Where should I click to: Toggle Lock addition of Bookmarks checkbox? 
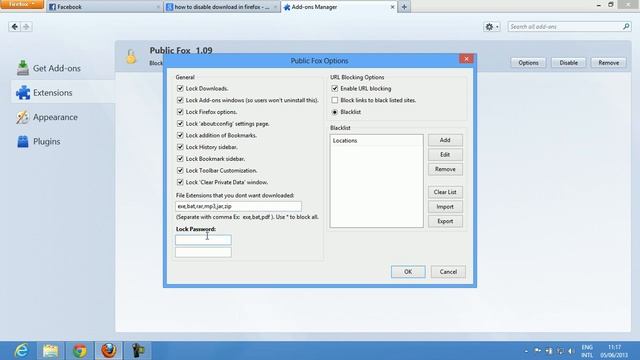click(180, 135)
